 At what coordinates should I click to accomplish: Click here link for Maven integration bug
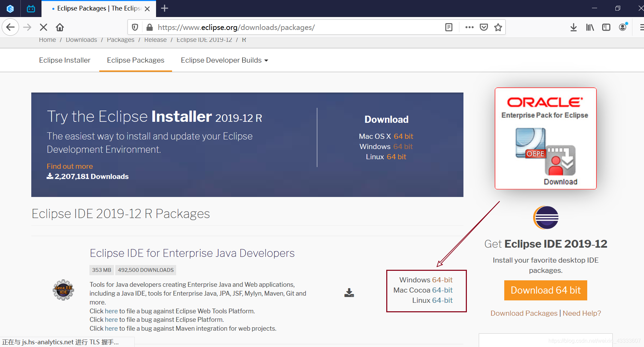tap(111, 329)
